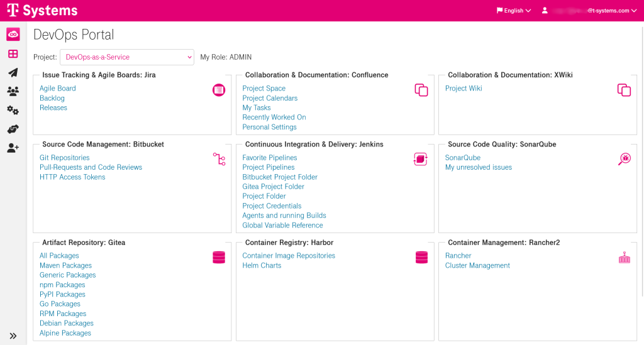
Task: Open the English language dropdown
Action: pyautogui.click(x=514, y=11)
